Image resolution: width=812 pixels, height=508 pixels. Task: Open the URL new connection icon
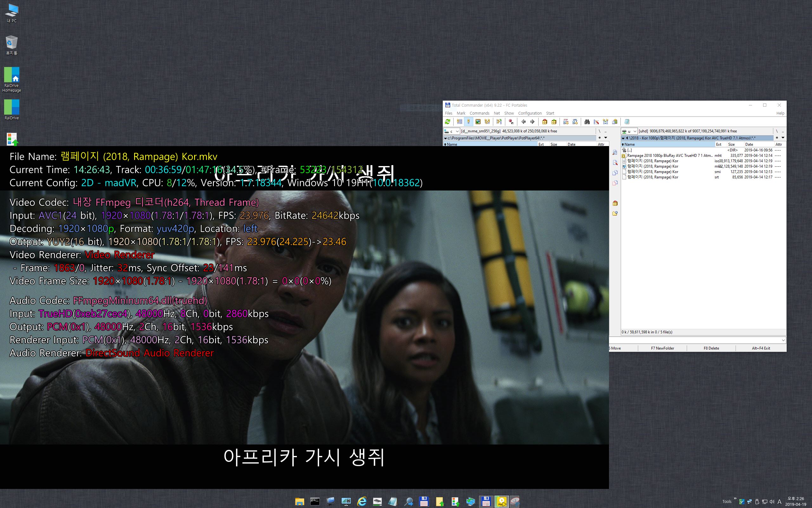coord(575,122)
